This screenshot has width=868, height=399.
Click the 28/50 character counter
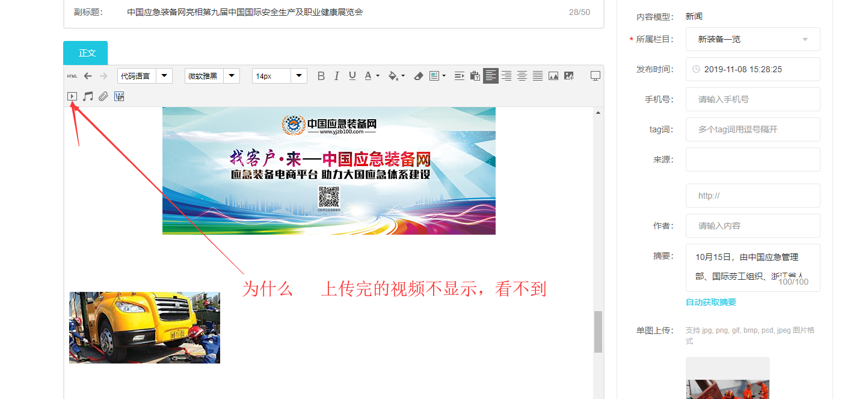point(579,12)
